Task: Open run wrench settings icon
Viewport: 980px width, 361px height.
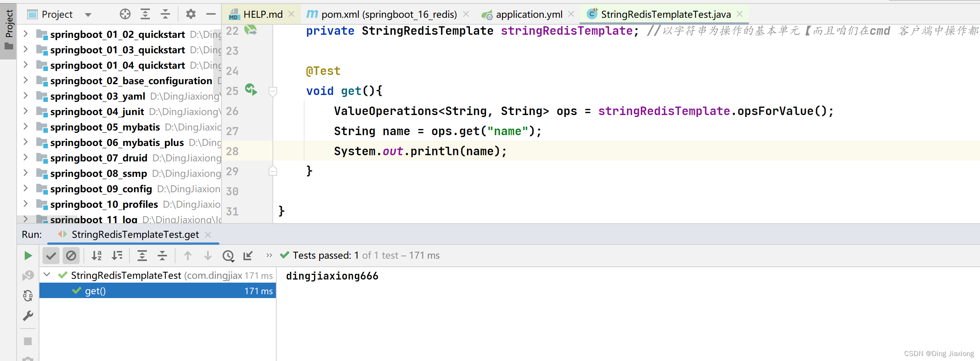Action: pos(28,316)
